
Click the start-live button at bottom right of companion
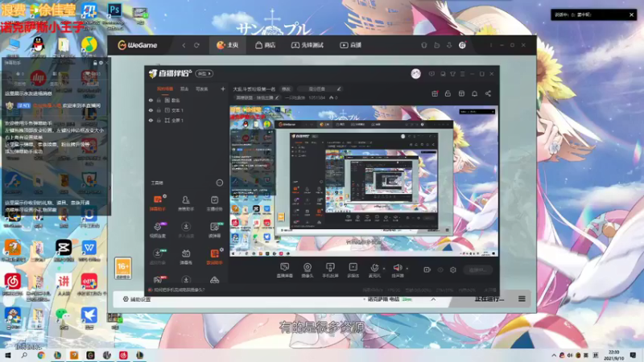pyautogui.click(x=478, y=269)
